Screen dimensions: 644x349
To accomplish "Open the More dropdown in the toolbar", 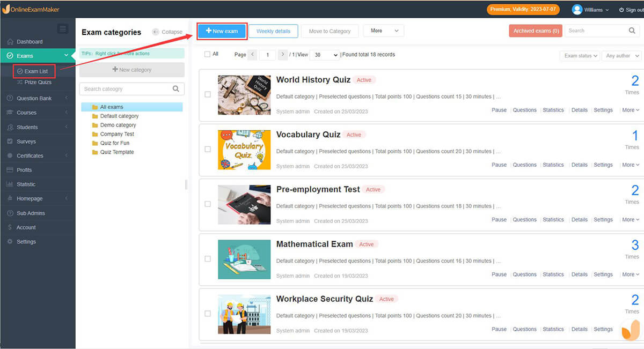I will 383,31.
